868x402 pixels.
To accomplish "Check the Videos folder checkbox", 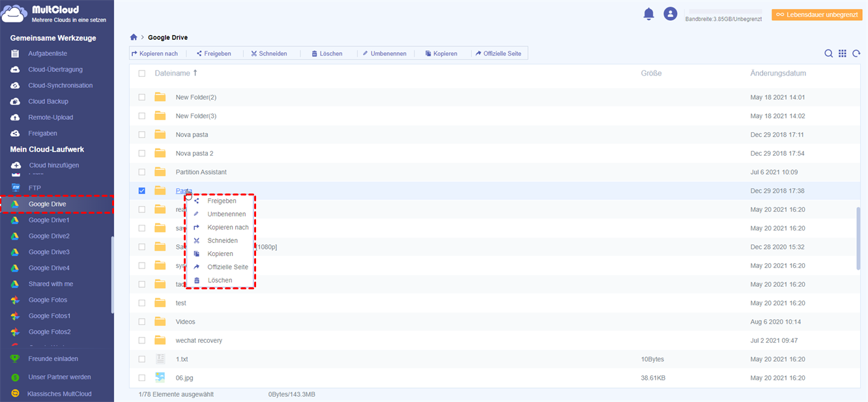I will pyautogui.click(x=142, y=322).
